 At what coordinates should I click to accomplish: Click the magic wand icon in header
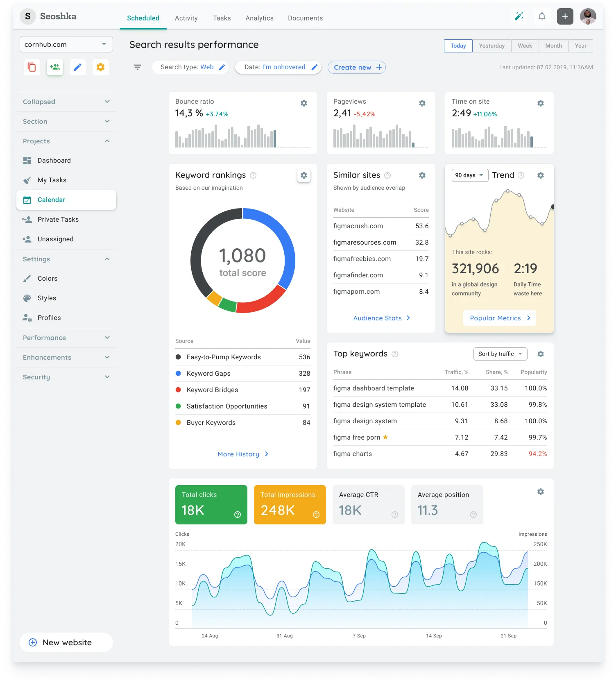[x=519, y=16]
